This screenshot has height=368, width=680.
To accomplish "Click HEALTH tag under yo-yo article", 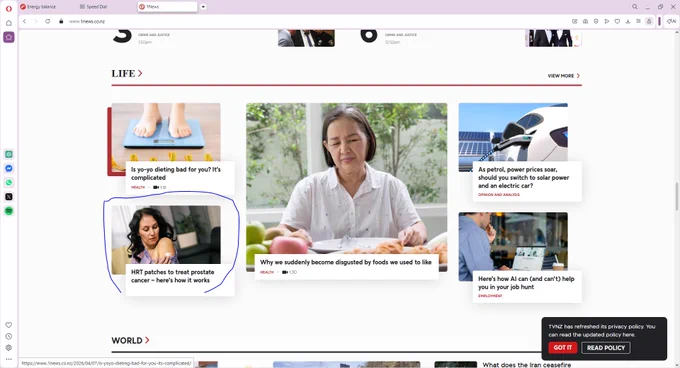I will [138, 187].
